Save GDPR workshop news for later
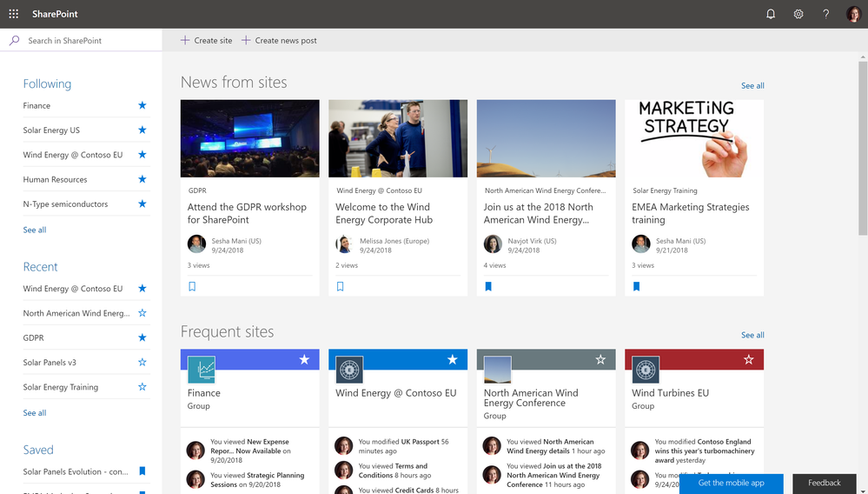Screen dimensions: 868x494 click(192, 286)
